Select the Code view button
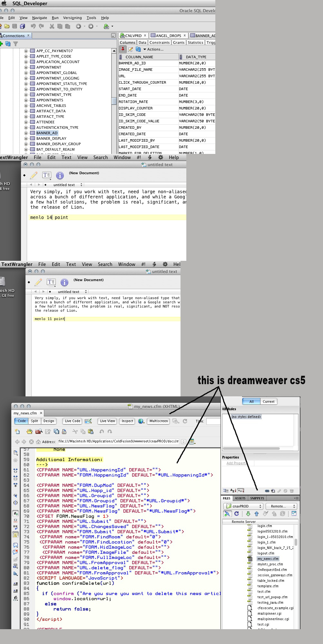This screenshot has height=644, width=323. click(x=22, y=421)
